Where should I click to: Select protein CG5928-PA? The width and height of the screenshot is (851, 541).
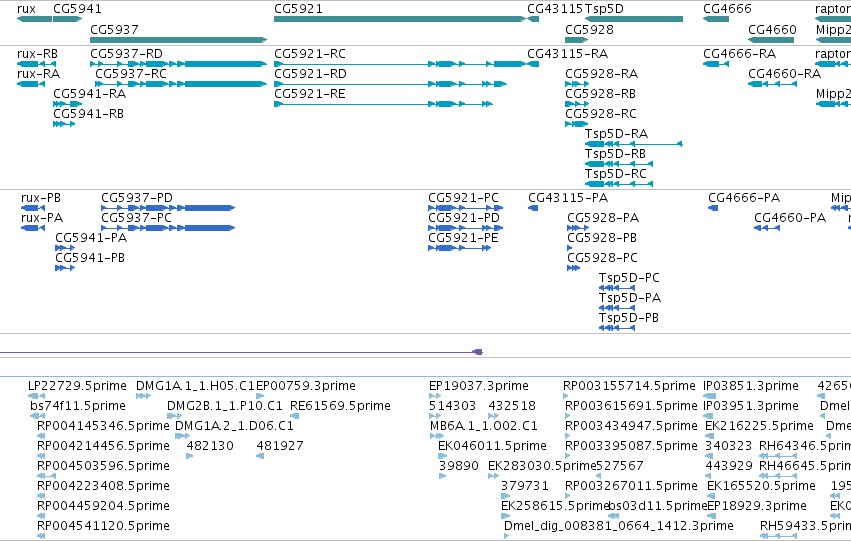click(578, 228)
